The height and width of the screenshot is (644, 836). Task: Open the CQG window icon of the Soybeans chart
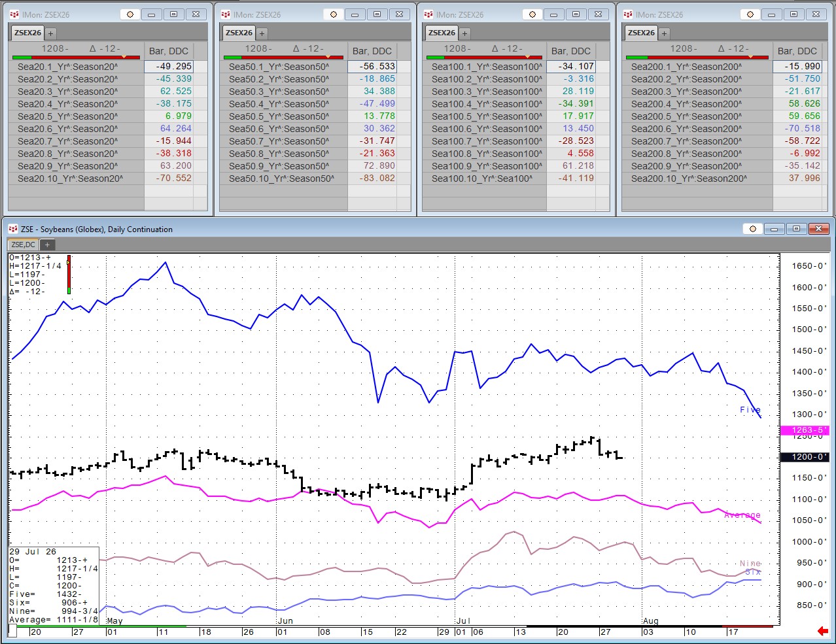[13, 229]
